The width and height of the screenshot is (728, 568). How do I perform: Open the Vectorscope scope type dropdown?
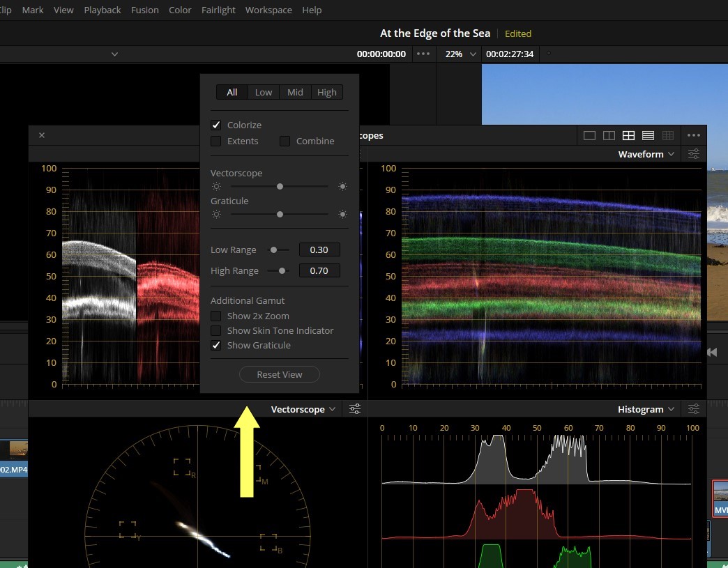pyautogui.click(x=303, y=409)
